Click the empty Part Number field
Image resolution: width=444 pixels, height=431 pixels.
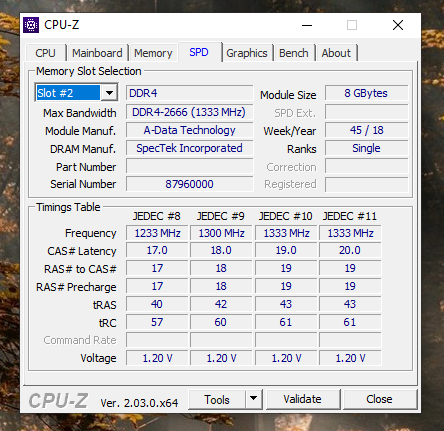189,166
